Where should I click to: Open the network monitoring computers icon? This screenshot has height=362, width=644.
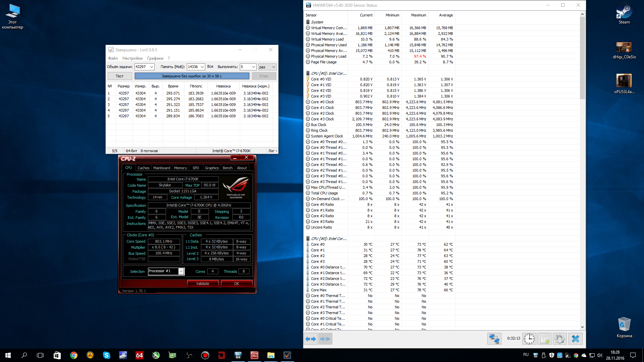tap(494, 339)
